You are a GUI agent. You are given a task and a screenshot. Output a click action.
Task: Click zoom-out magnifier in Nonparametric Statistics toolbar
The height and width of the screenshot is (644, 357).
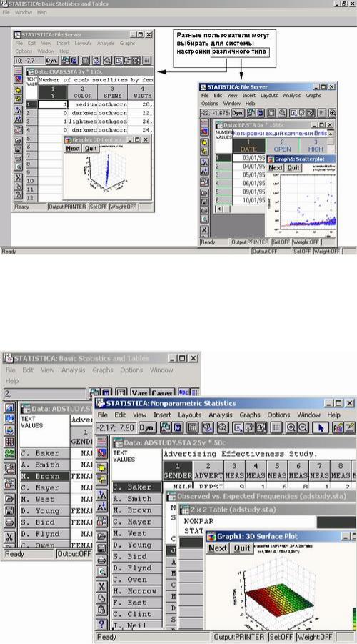click(303, 427)
